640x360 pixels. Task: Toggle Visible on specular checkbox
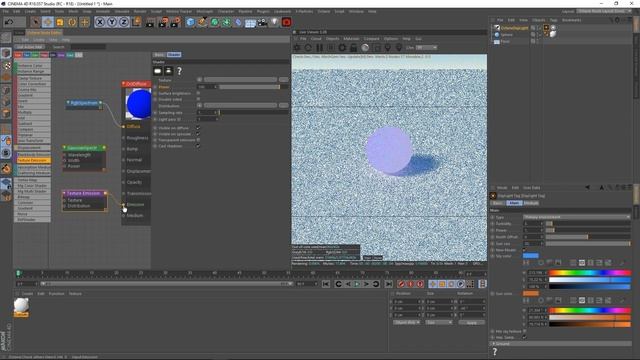pos(198,134)
